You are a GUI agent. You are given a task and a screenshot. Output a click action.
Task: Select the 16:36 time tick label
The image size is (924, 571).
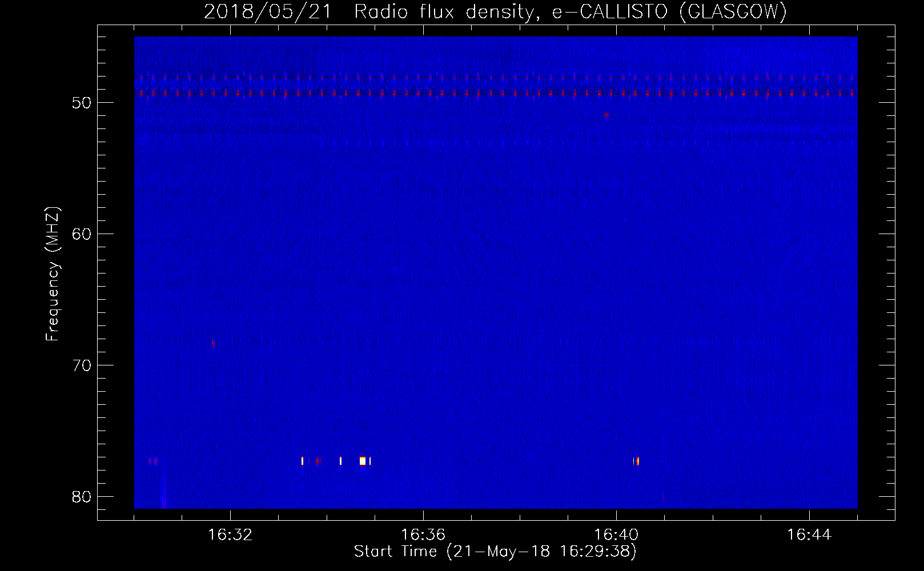(x=423, y=535)
